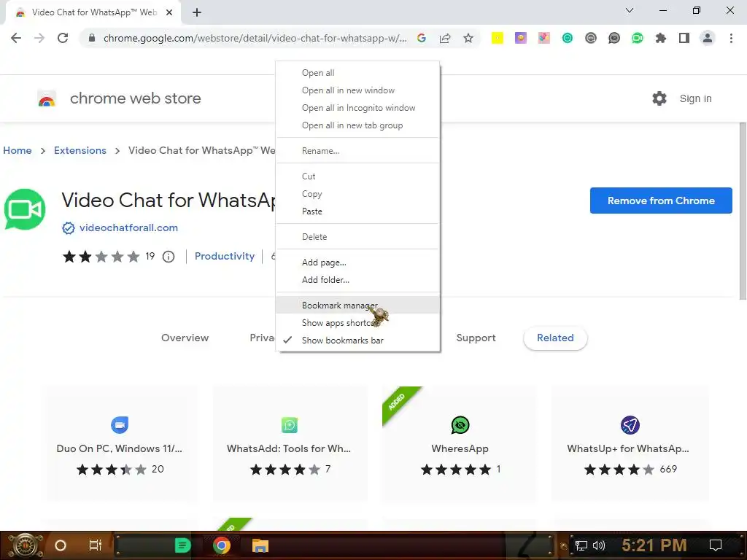Viewport: 747px width, 560px height.
Task: Open File Explorer from the taskbar
Action: click(260, 545)
